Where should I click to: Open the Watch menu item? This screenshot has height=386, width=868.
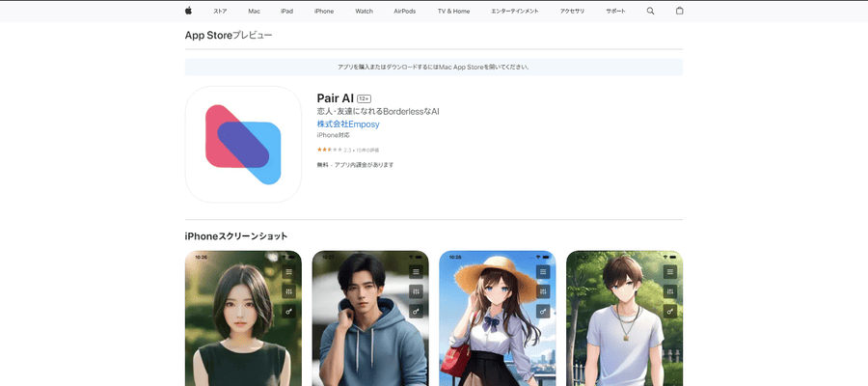pyautogui.click(x=365, y=11)
